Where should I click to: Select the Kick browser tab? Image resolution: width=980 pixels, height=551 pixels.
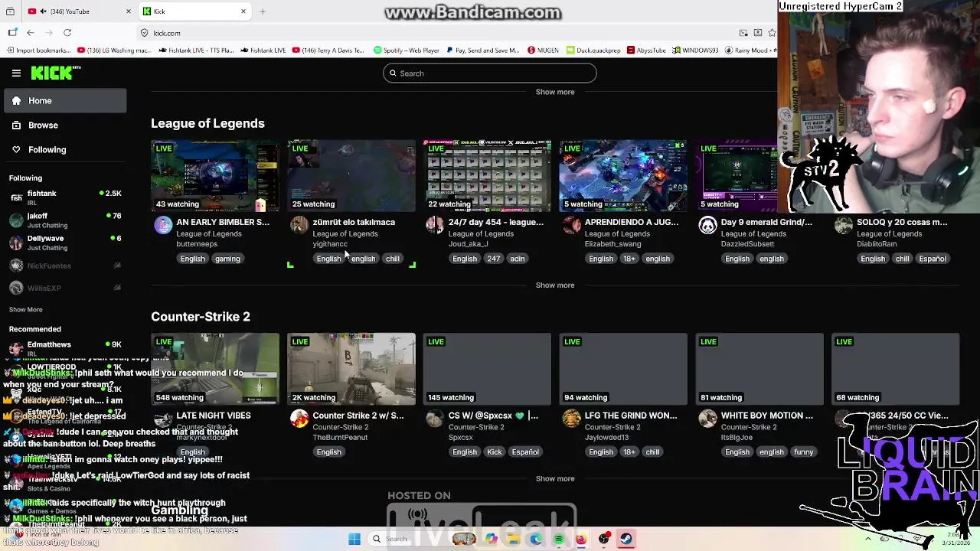coord(195,11)
